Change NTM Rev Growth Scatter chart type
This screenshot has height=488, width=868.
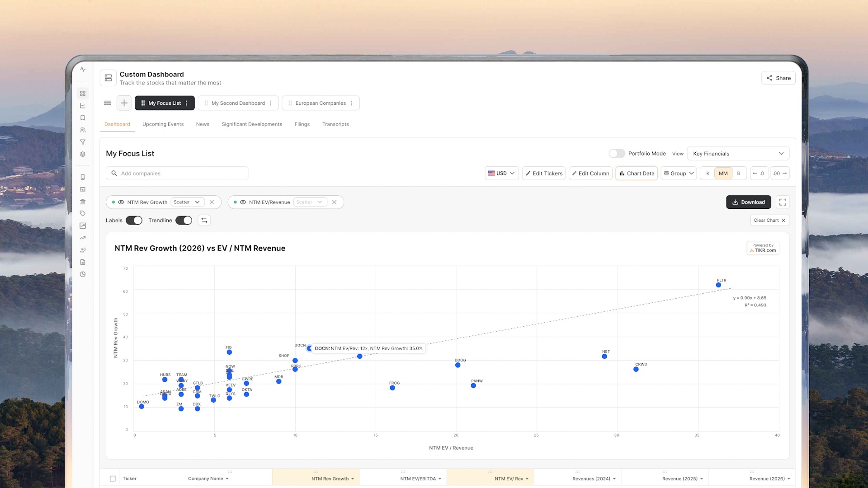tap(187, 202)
